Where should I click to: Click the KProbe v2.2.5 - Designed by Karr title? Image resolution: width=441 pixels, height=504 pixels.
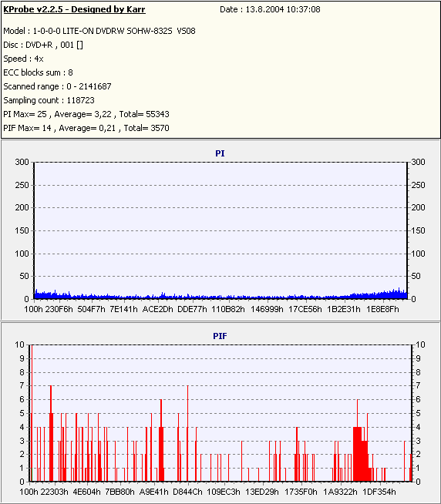[74, 9]
